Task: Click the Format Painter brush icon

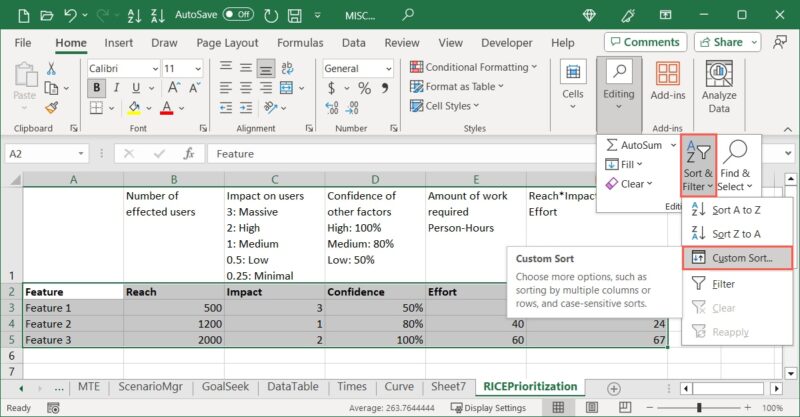Action: 52,108
